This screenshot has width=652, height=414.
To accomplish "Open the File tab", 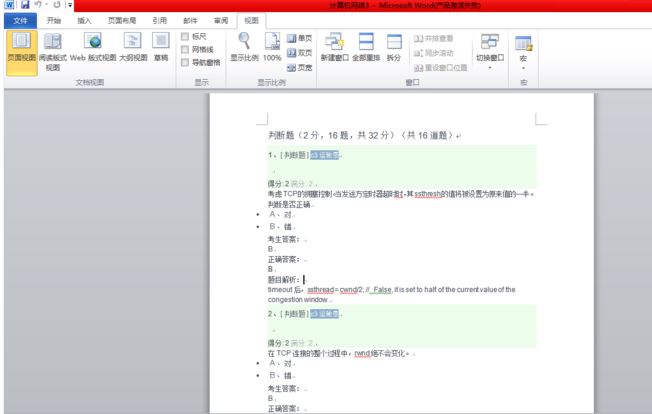I will (x=20, y=20).
